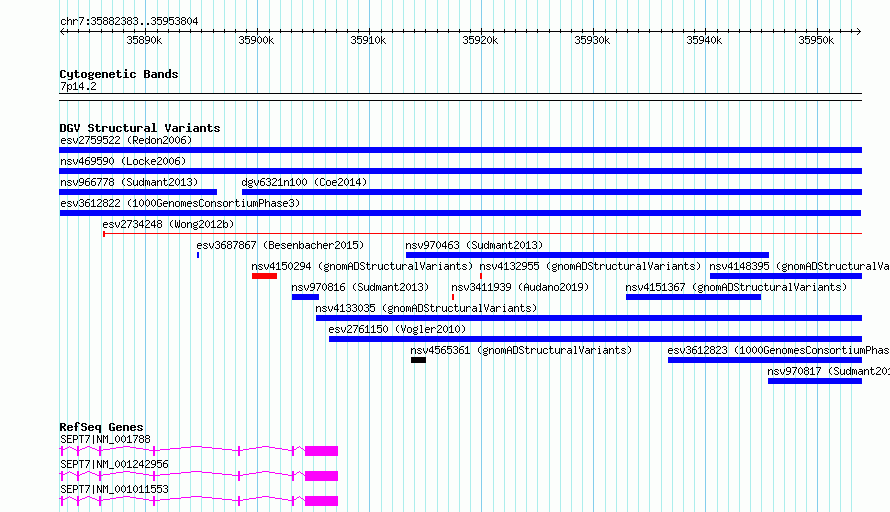The height and width of the screenshot is (512, 890).
Task: Click the black nsv4565361 variant bar
Action: [418, 360]
